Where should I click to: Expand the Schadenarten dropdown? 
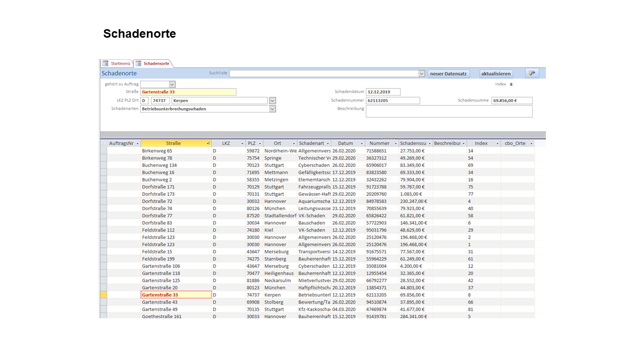pyautogui.click(x=272, y=109)
